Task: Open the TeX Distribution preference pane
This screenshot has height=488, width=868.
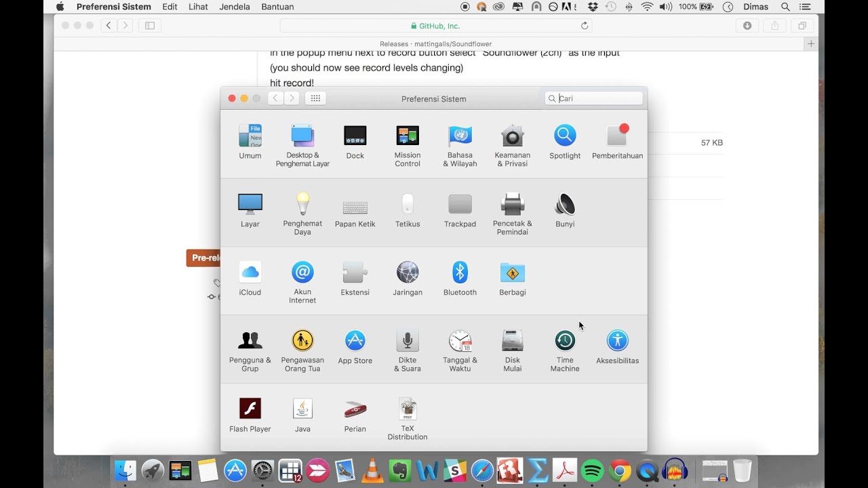Action: tap(408, 419)
